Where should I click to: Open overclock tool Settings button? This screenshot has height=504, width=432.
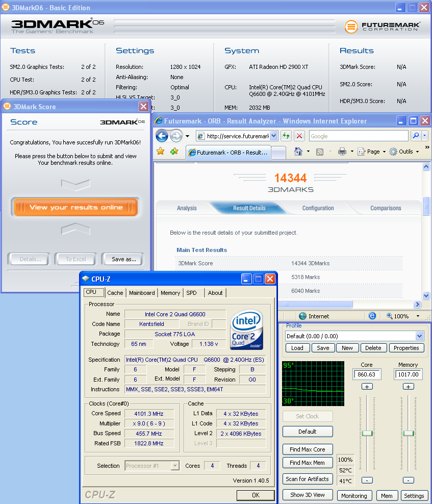414,496
